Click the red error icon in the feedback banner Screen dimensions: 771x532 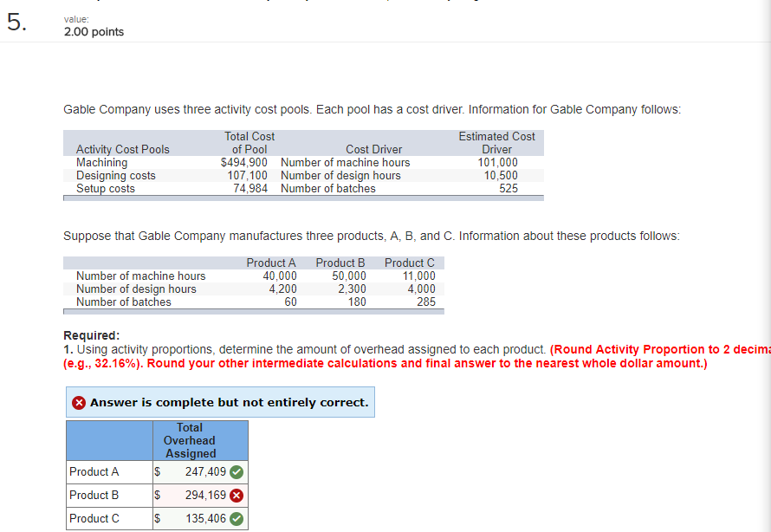[x=76, y=402]
